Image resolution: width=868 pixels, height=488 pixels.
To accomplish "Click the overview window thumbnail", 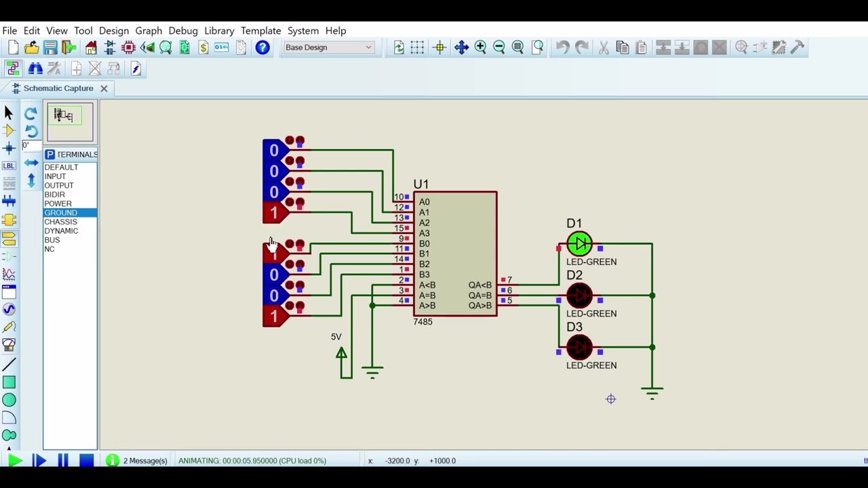I will pos(70,122).
